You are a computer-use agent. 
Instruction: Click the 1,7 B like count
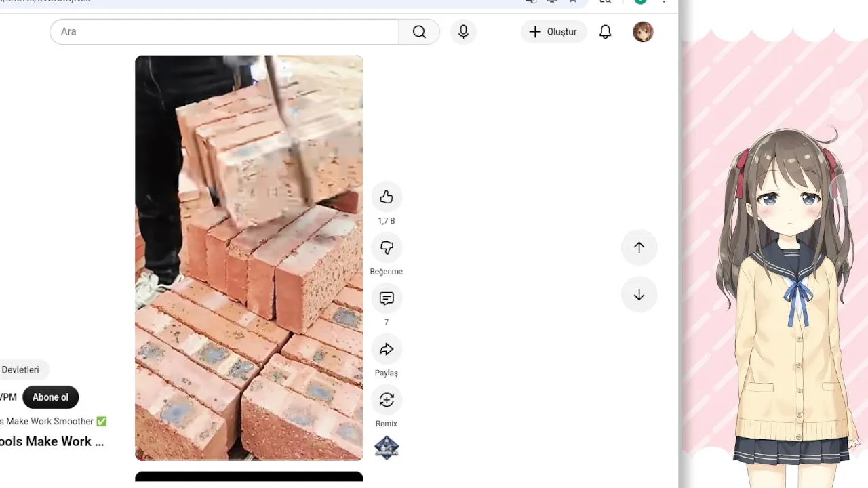coord(387,221)
